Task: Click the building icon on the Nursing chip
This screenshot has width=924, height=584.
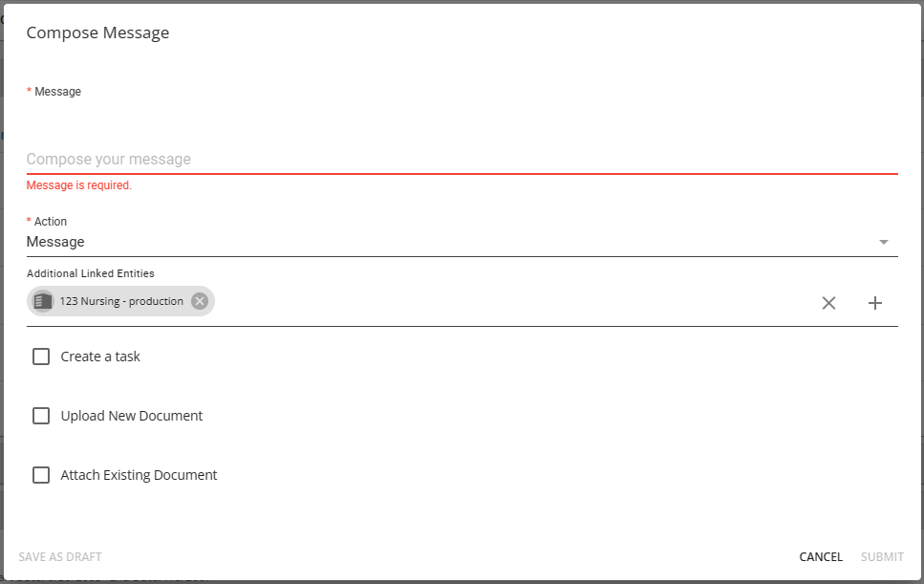Action: pos(42,301)
